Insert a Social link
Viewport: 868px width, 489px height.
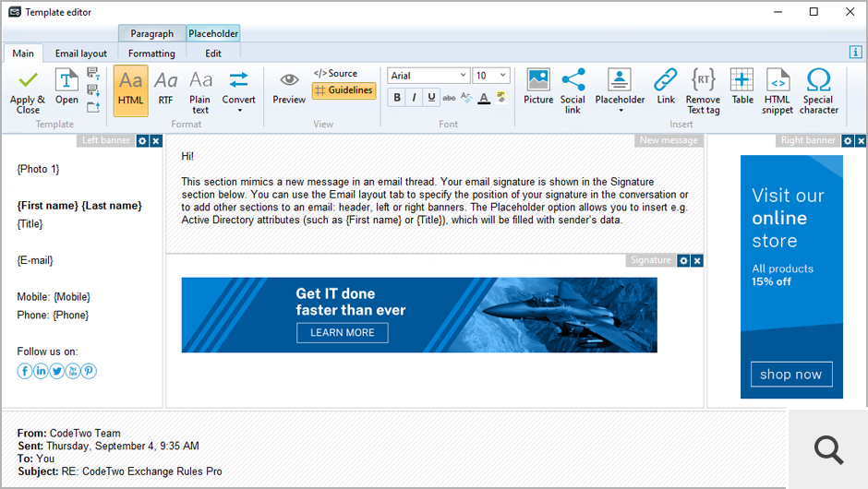pyautogui.click(x=573, y=91)
